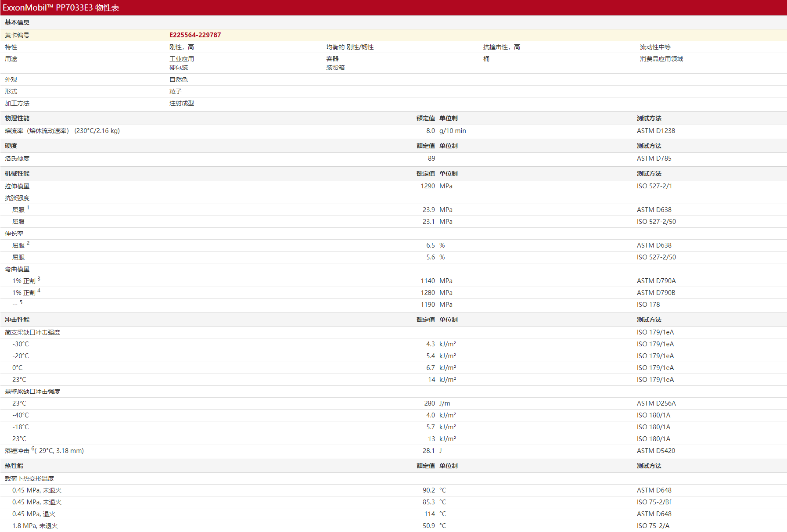Click the 装货箱 usage entry
Image resolution: width=787 pixels, height=532 pixels.
click(335, 68)
